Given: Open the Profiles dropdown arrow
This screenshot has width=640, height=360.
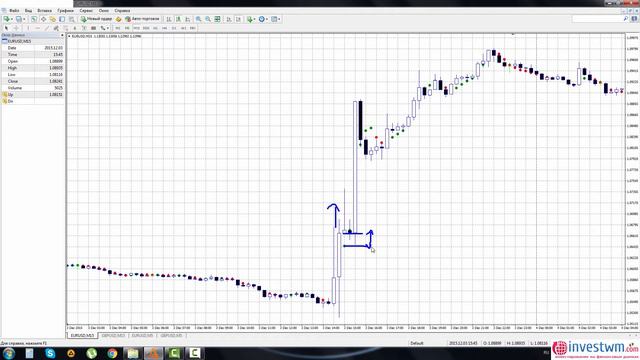Looking at the screenshot, I should coord(24,19).
